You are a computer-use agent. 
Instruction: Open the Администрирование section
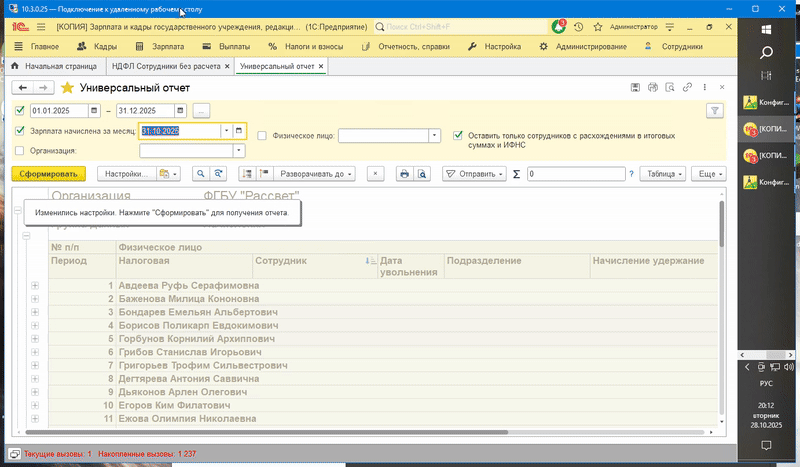583,46
